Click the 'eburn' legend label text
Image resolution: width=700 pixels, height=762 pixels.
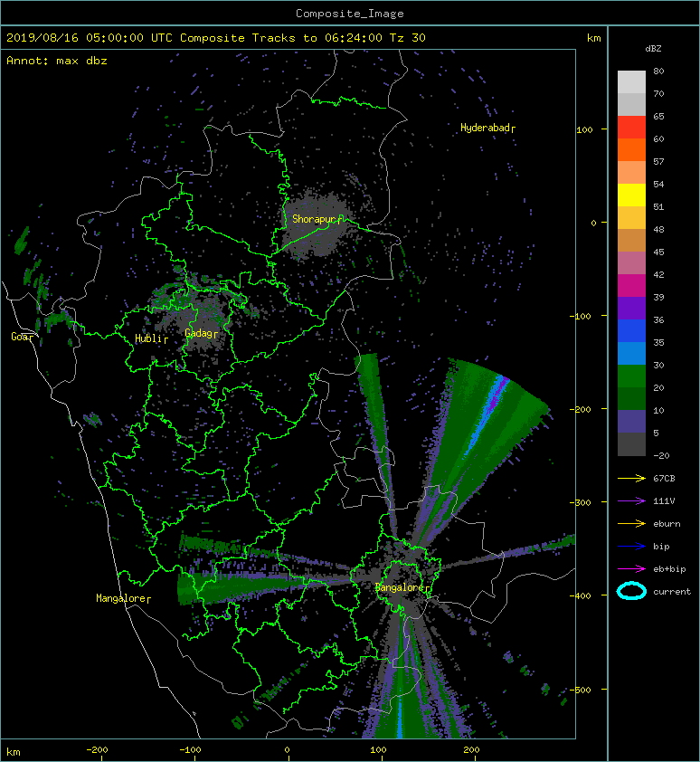tap(667, 524)
